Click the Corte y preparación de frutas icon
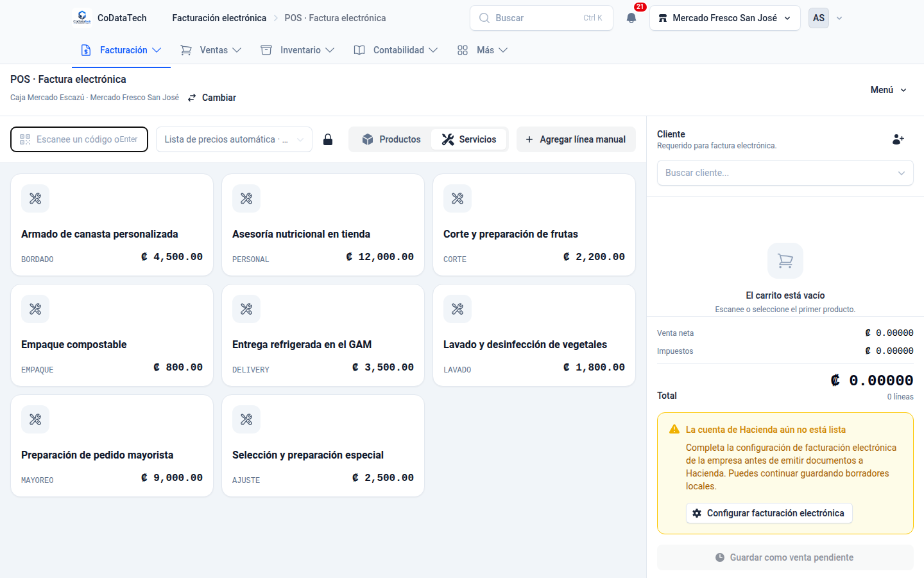Image resolution: width=924 pixels, height=578 pixels. coord(458,198)
